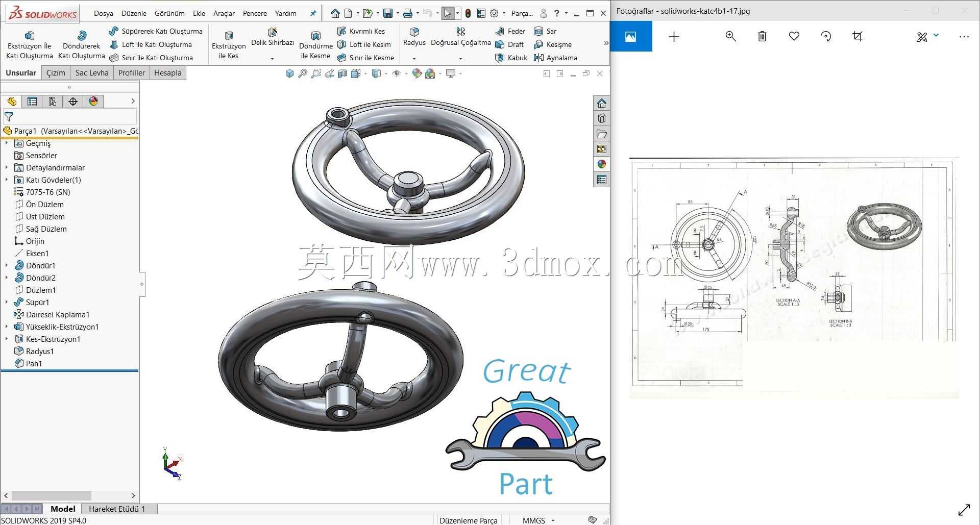The height and width of the screenshot is (525, 980).
Task: Open Delik Sihirbazı hole wizard
Action: tap(273, 38)
